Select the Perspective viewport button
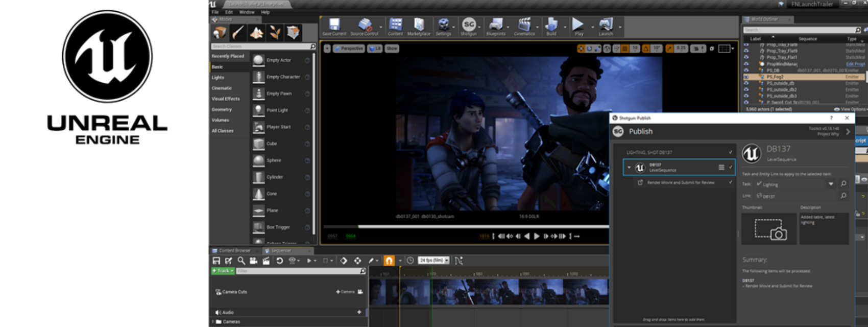Screen dimensions: 868x327 [349, 49]
